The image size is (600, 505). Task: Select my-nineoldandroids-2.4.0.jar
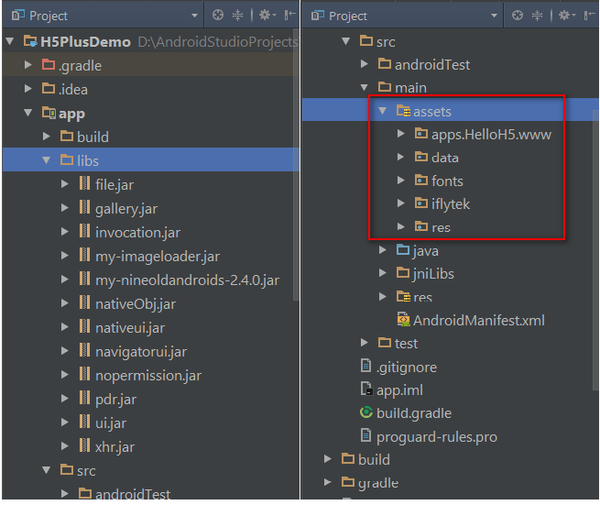187,280
